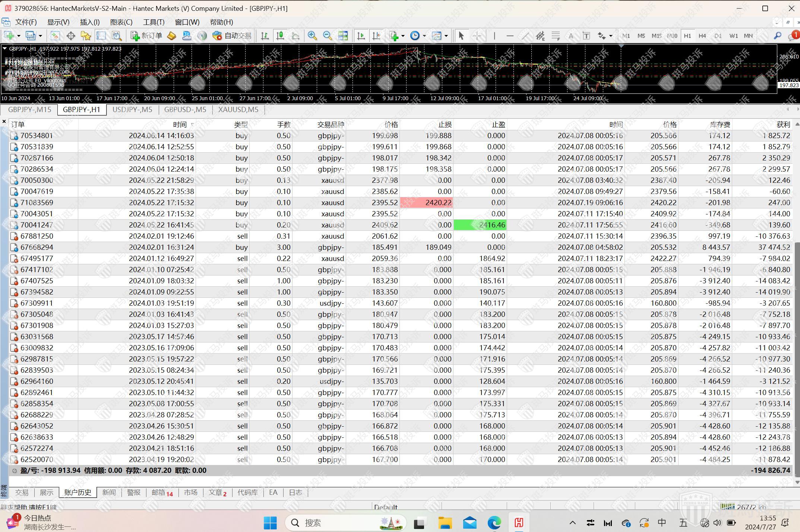Screen dimensions: 800x532
Task: Switch chart to candlestick mode icon
Action: pos(280,36)
